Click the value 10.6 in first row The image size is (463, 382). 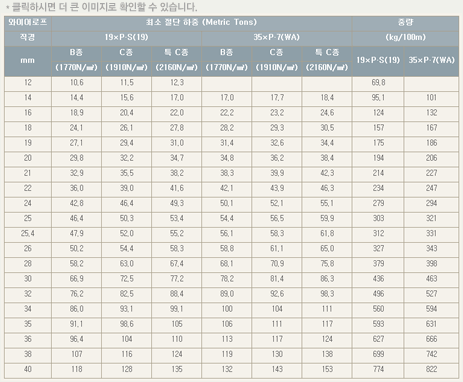click(76, 83)
